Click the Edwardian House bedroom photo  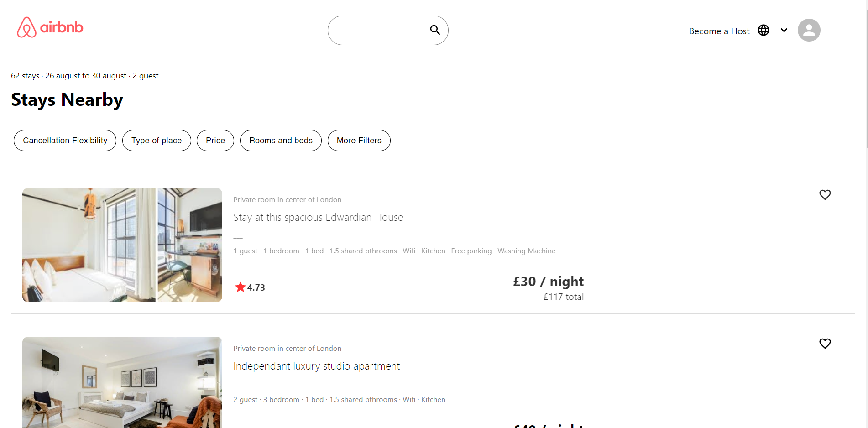coord(122,245)
